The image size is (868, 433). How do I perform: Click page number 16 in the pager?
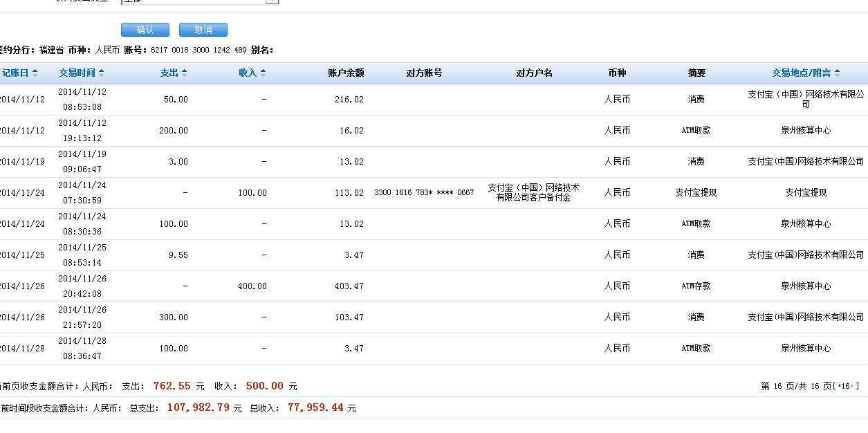click(847, 387)
